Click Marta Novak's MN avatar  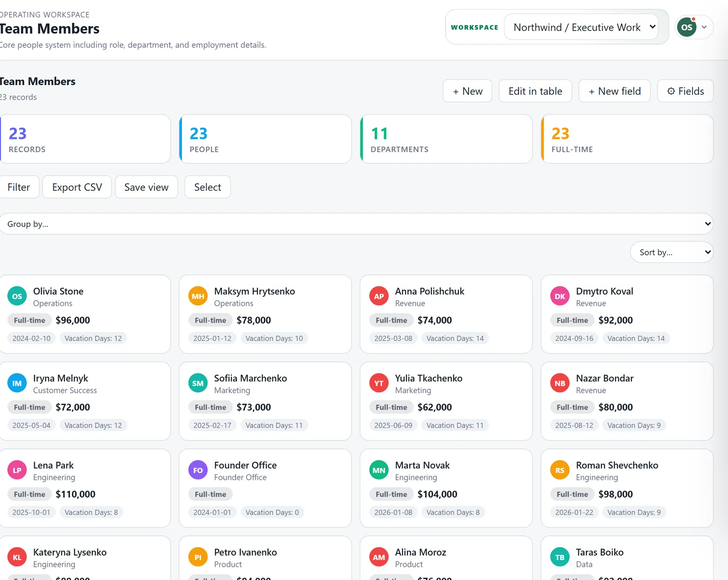379,470
